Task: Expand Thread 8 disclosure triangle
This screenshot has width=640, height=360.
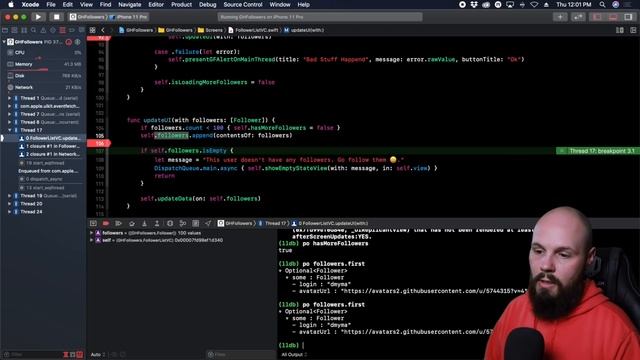Action: (x=9, y=122)
